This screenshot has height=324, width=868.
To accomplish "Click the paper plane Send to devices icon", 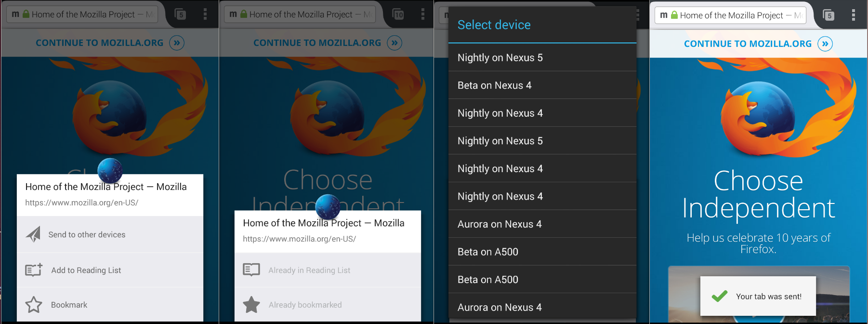I will click(33, 234).
